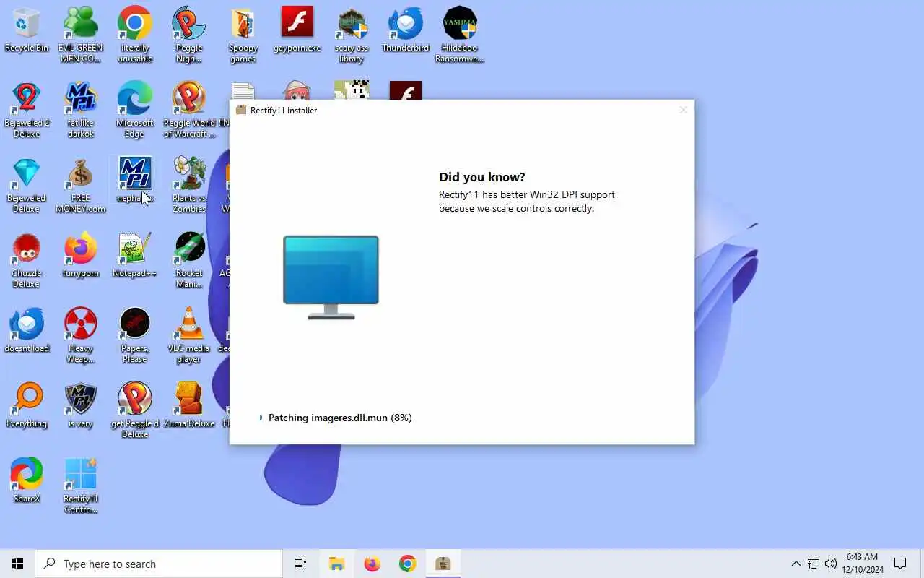
Task: Select the FREE MONEY.com money bag icon
Action: pos(81,185)
